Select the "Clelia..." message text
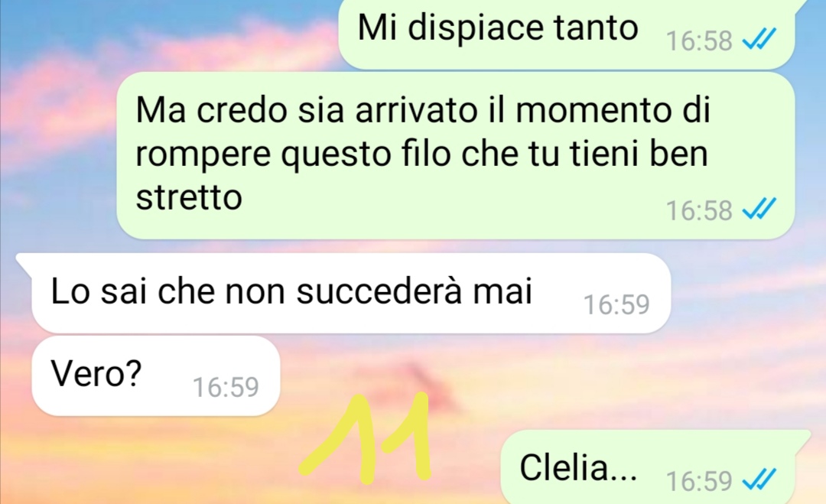The width and height of the screenshot is (826, 504). (578, 467)
